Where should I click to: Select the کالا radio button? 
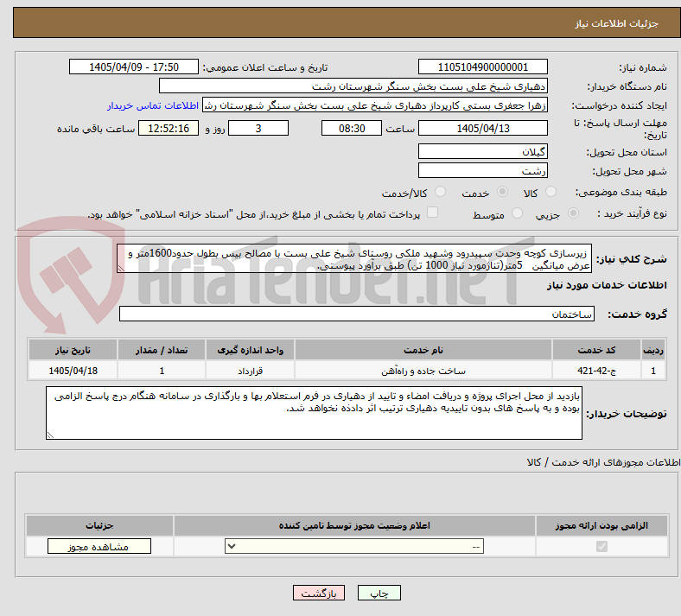pos(551,192)
